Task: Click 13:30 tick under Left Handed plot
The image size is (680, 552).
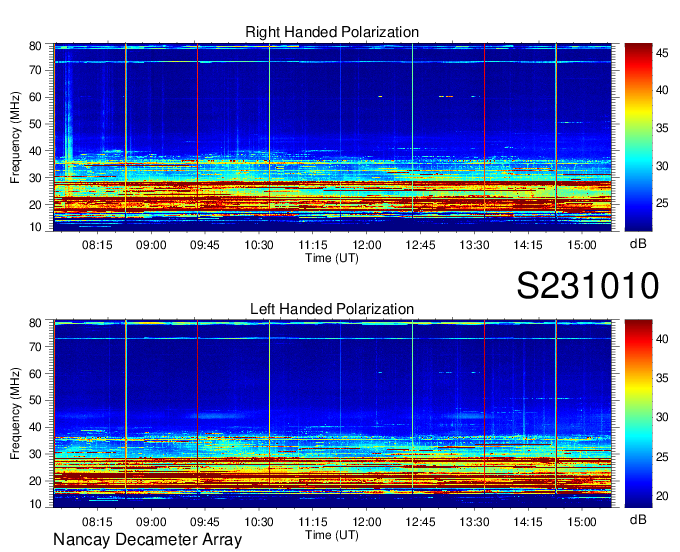Action: 474,522
